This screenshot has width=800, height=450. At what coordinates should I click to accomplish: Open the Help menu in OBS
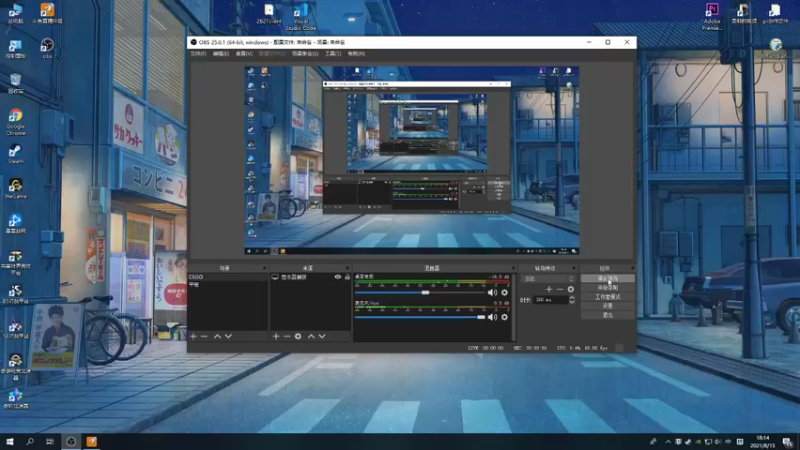click(x=356, y=54)
